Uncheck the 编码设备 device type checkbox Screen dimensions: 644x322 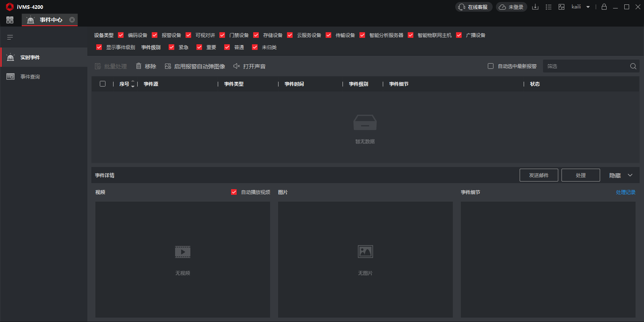pyautogui.click(x=121, y=35)
